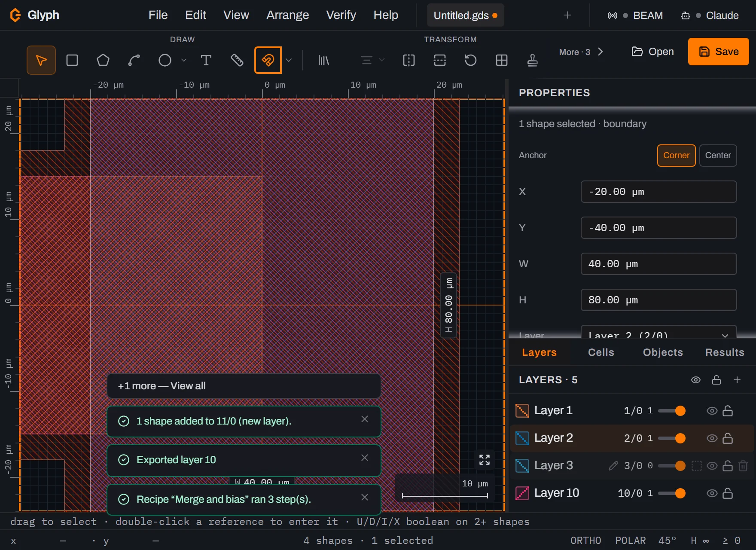Expand More · 3 toolbar overflow

click(581, 52)
